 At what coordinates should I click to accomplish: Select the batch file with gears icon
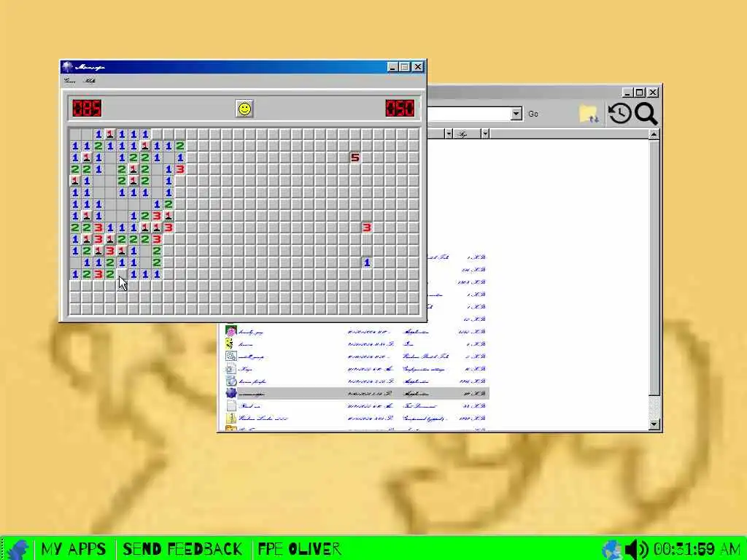coord(231,356)
